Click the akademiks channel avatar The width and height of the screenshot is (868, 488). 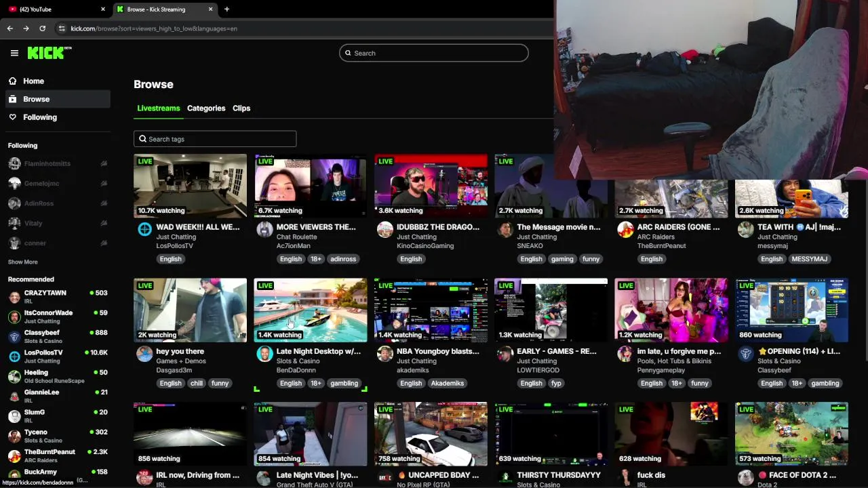point(385,354)
